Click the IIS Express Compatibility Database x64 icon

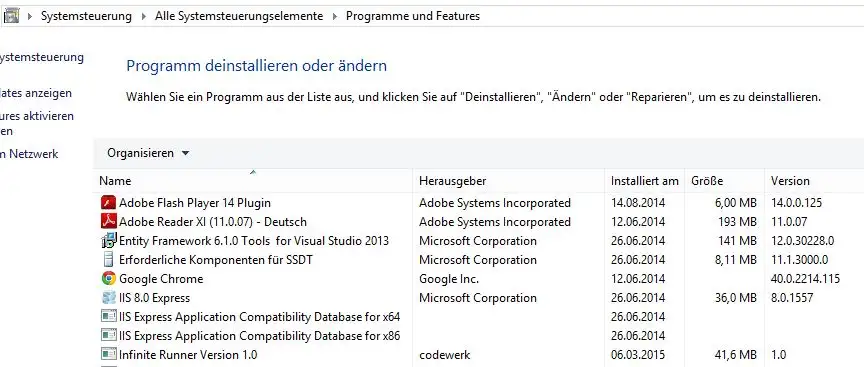109,316
